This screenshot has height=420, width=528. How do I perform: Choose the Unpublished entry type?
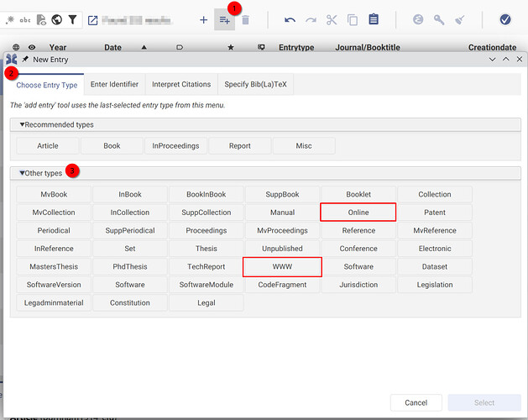282,249
